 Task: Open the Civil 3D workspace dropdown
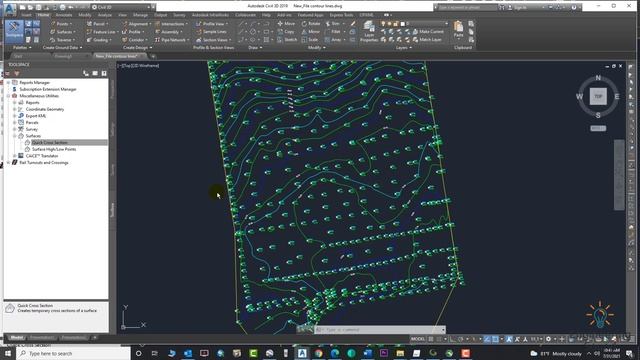point(121,7)
